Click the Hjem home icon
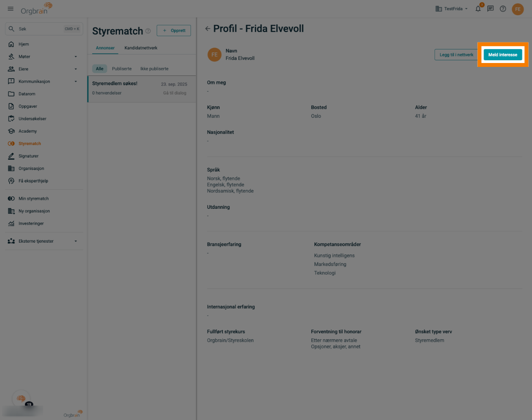Viewport: 532px width, 420px height. pyautogui.click(x=11, y=44)
